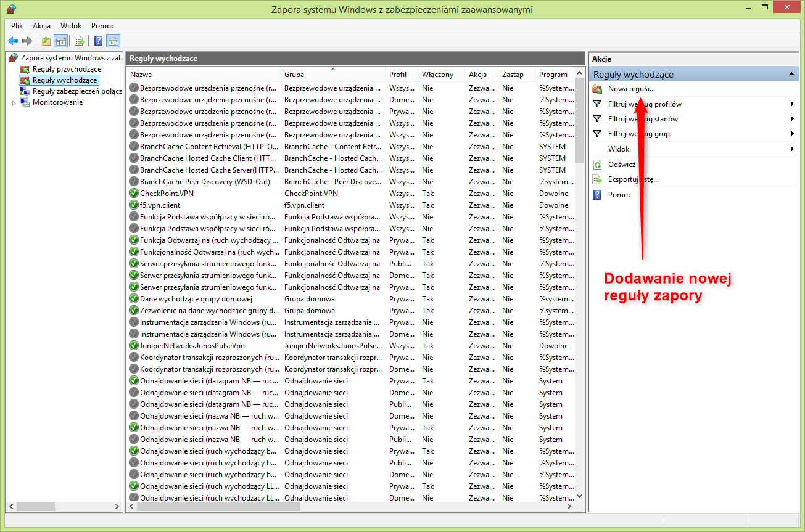The height and width of the screenshot is (532, 805).
Task: Click the Forward arrow in the toolbar
Action: click(x=27, y=41)
